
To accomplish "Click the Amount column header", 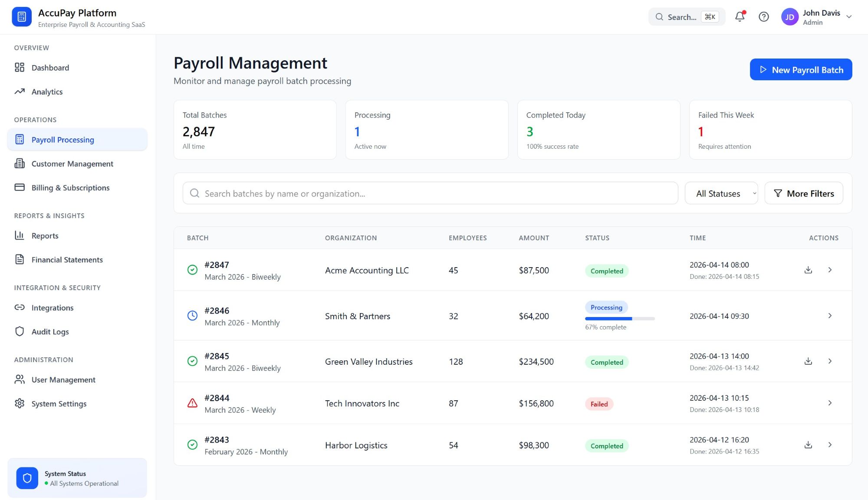I will click(x=534, y=238).
